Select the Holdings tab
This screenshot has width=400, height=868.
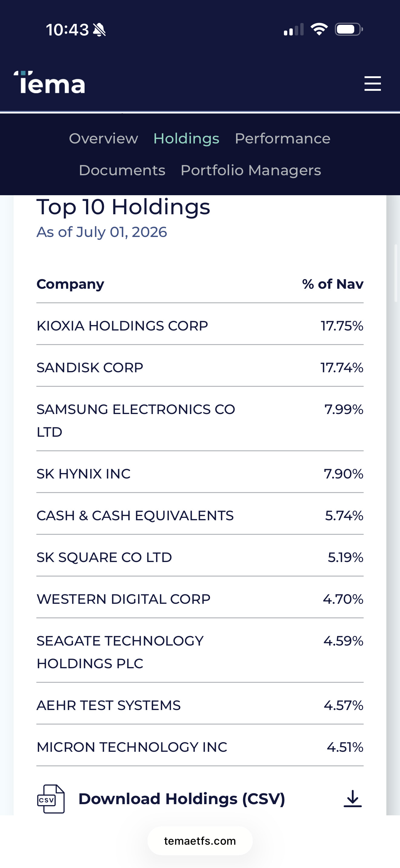coord(186,139)
